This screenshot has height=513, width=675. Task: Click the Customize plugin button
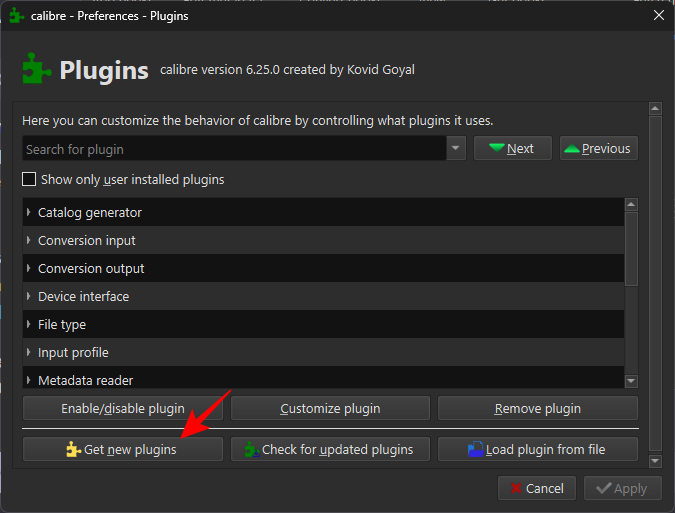330,408
